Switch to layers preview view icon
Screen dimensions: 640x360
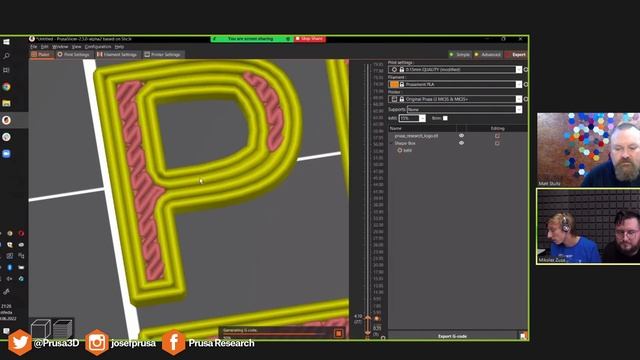point(62,329)
